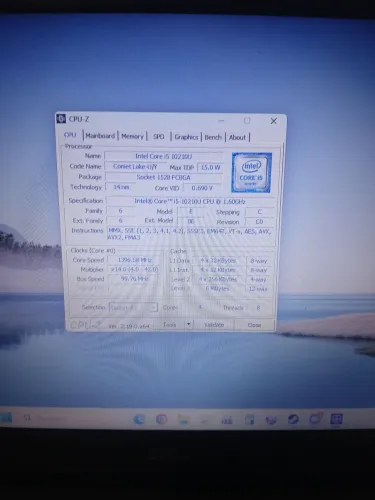The image size is (375, 500).
Task: Click the CPU-Z icon in the title bar
Action: point(61,119)
